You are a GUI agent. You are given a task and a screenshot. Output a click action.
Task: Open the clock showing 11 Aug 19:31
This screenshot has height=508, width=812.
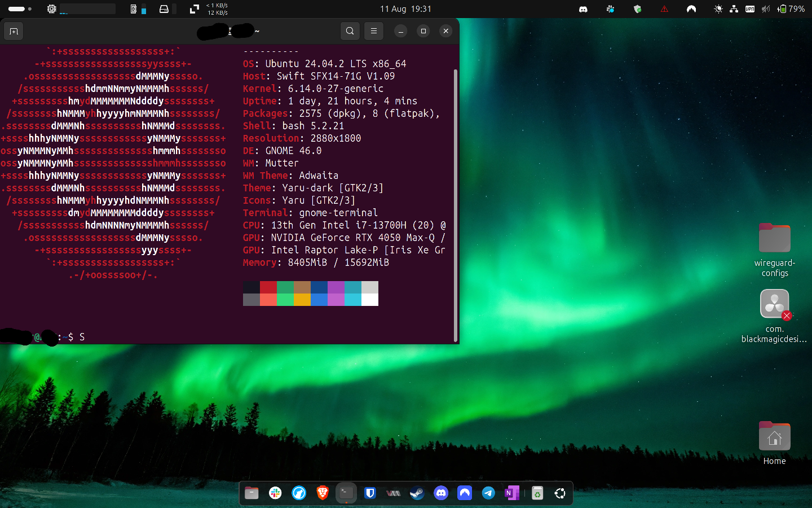coord(405,9)
